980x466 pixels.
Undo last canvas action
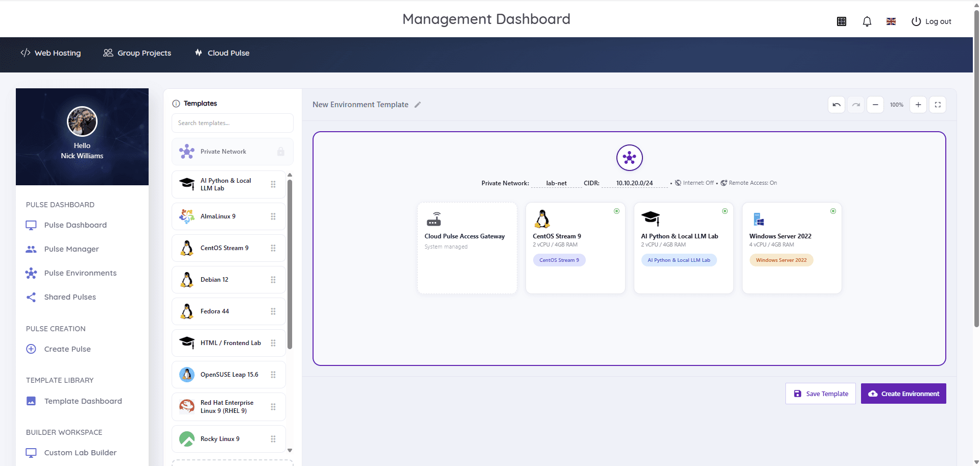click(836, 105)
